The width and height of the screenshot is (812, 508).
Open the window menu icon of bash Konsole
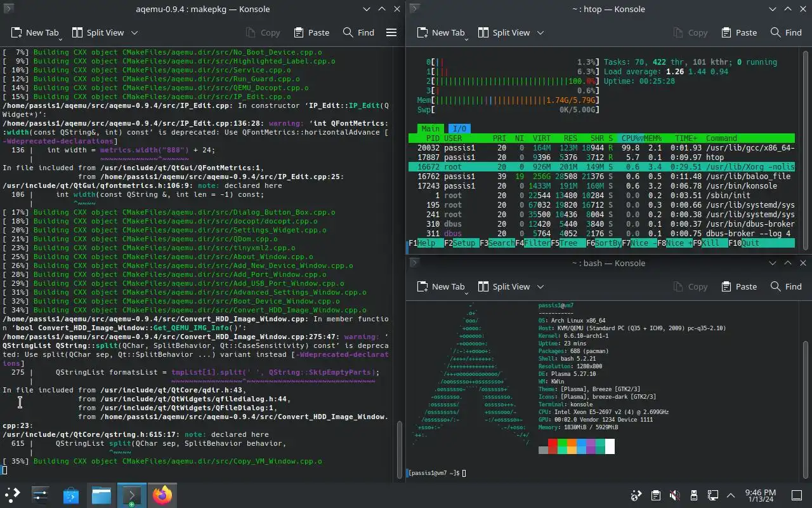coord(414,263)
